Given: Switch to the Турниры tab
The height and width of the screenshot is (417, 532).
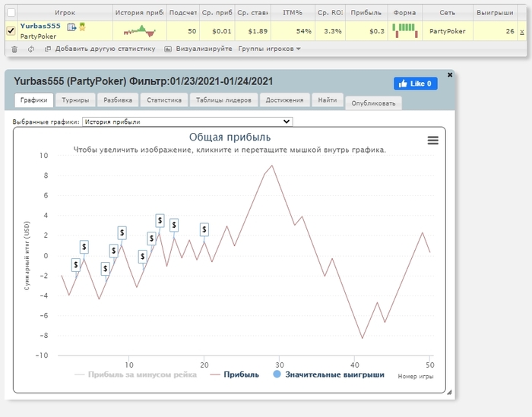Looking at the screenshot, I should coord(75,100).
